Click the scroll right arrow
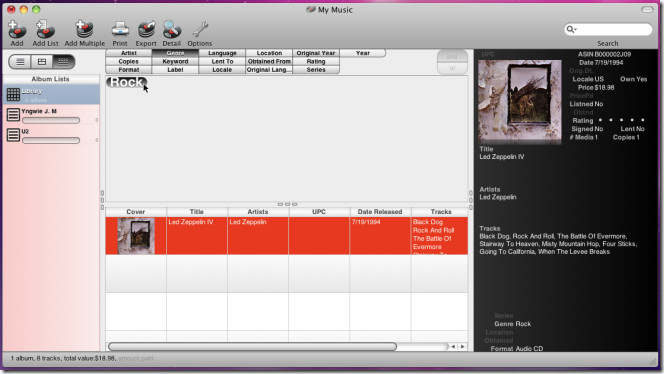This screenshot has width=664, height=374. [x=463, y=347]
